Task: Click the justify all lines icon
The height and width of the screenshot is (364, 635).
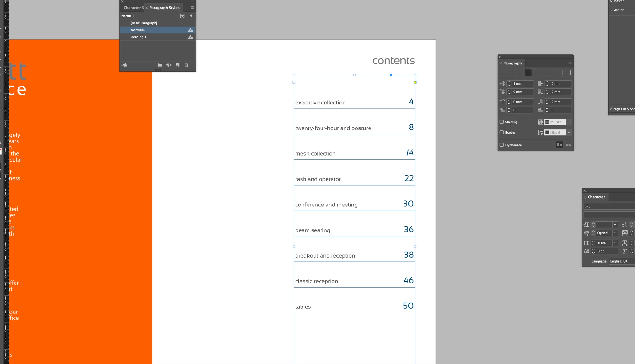Action: point(551,73)
